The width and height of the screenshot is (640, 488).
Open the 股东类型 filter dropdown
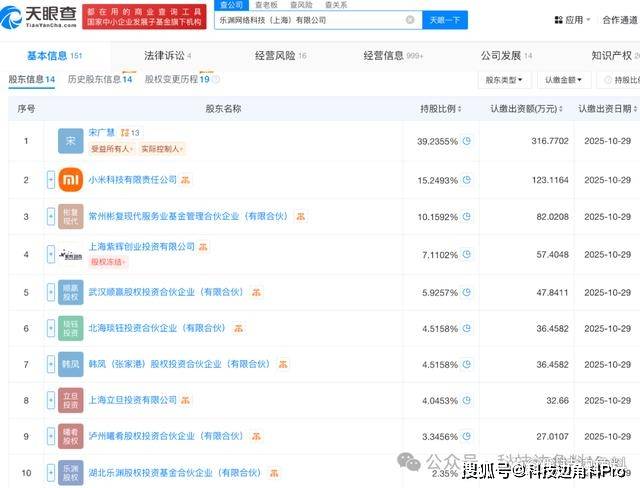point(504,80)
